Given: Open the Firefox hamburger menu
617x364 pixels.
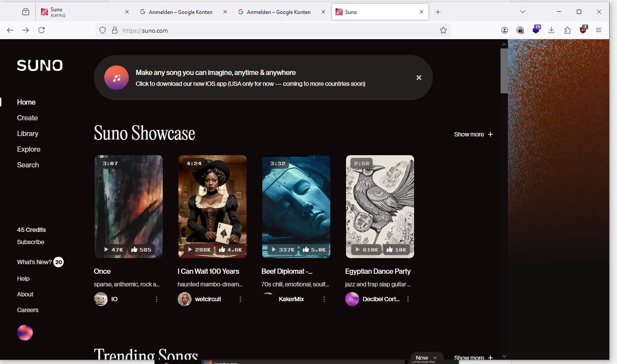Looking at the screenshot, I should (x=599, y=30).
